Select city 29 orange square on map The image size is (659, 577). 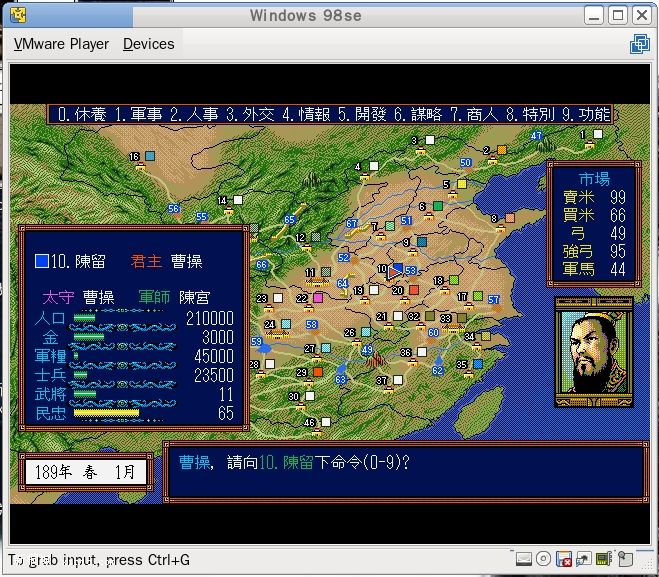317,373
